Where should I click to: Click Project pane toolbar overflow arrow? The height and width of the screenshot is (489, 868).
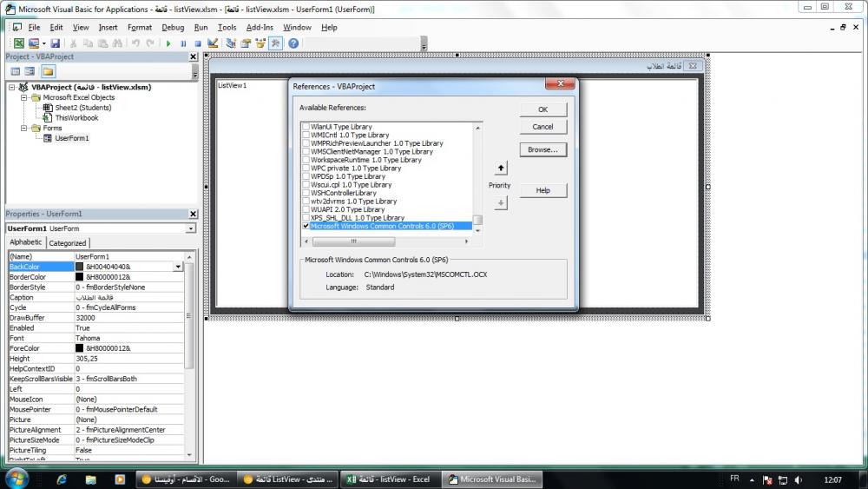(194, 71)
